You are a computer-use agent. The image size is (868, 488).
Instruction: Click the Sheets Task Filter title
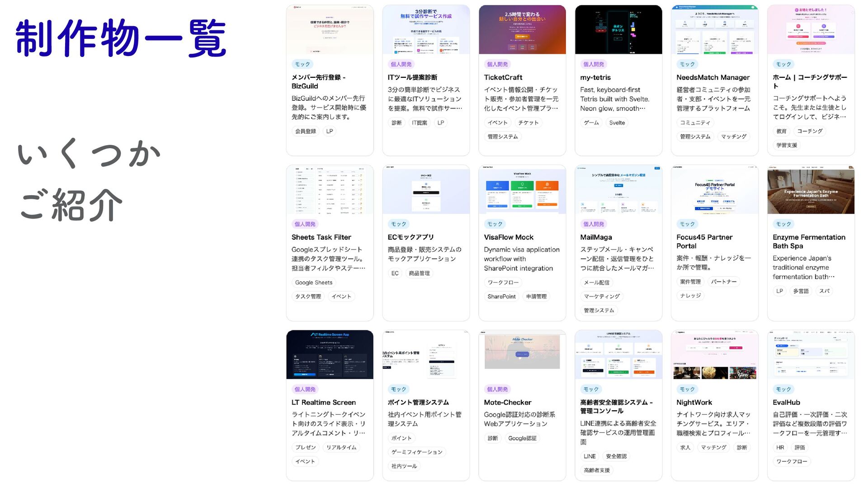[x=321, y=237]
